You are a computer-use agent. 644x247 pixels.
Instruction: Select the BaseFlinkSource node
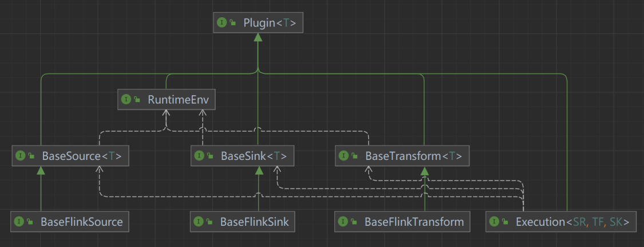(70, 222)
